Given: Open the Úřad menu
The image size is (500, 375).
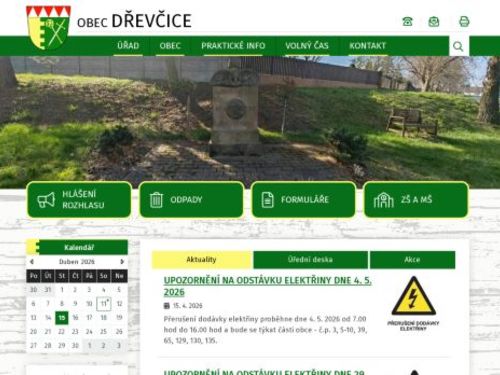Looking at the screenshot, I should (x=128, y=46).
